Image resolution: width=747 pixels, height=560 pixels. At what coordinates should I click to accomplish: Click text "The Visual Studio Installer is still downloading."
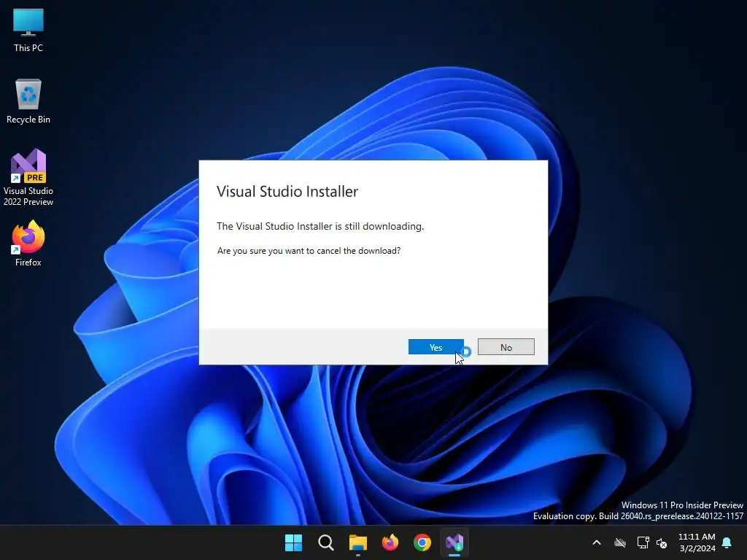point(320,226)
